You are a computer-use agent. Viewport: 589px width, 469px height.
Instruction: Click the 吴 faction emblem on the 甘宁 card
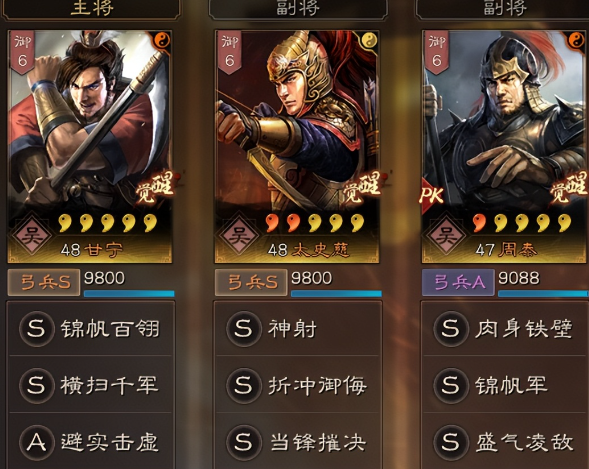tap(31, 236)
